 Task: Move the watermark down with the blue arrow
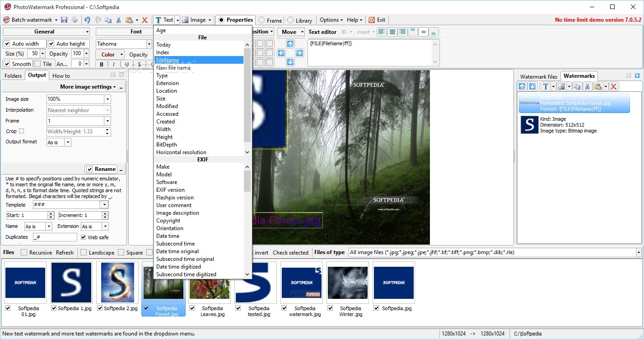290,62
